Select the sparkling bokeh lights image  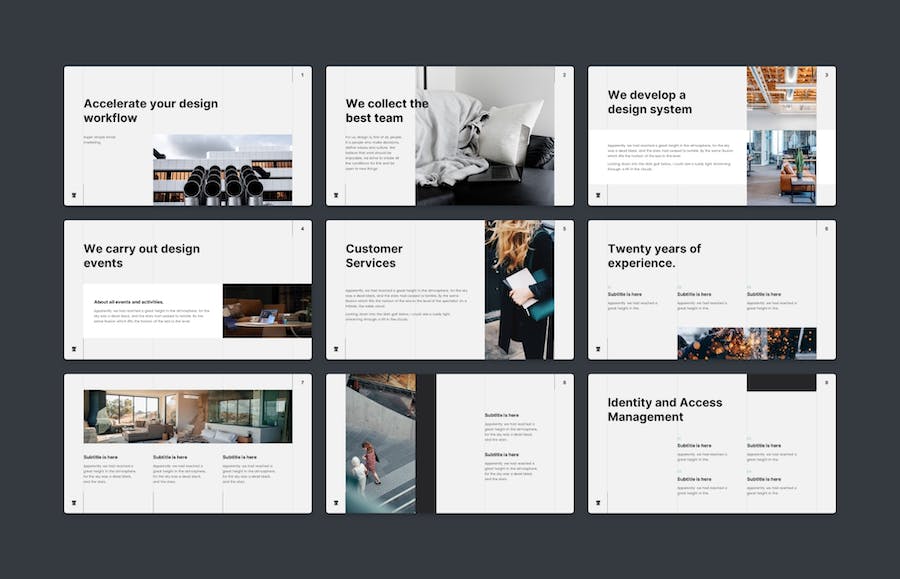click(x=746, y=343)
